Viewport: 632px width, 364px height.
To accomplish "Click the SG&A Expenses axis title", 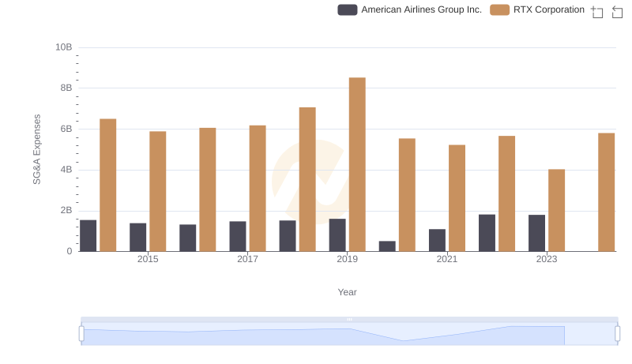I will pyautogui.click(x=36, y=149).
